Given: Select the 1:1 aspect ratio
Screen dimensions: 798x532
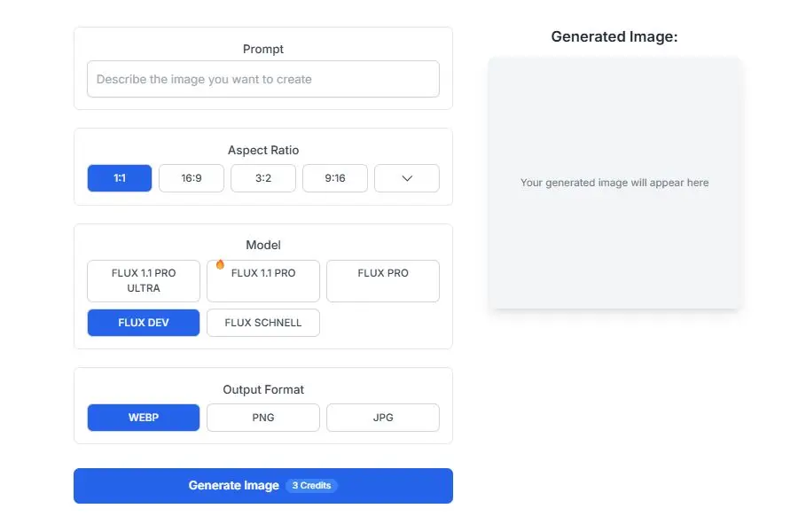Looking at the screenshot, I should click(x=119, y=177).
